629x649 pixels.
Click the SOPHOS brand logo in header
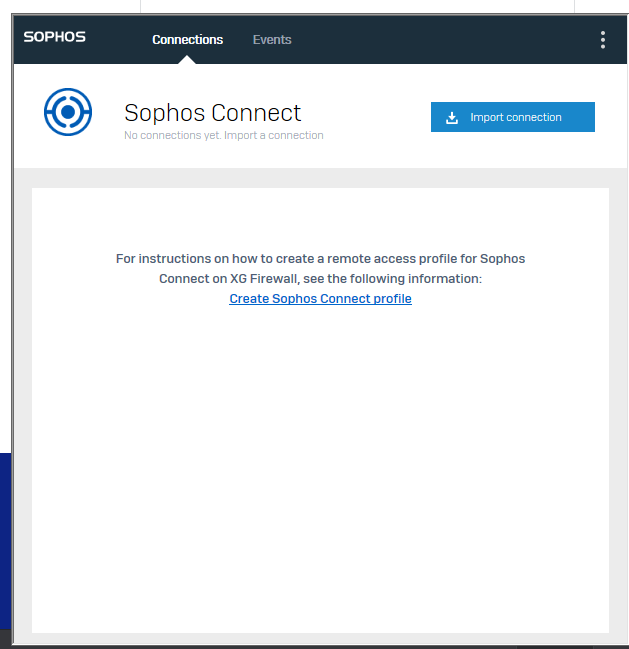coord(55,37)
